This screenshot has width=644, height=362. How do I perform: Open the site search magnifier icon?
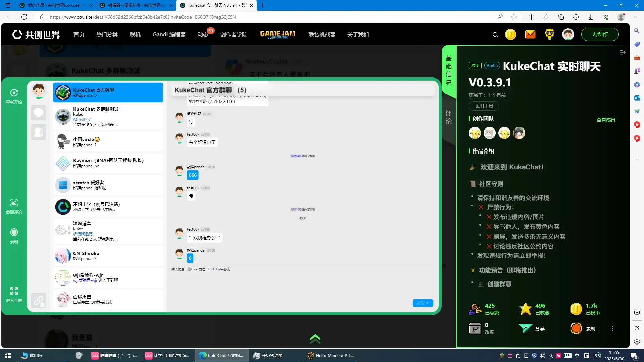point(495,34)
